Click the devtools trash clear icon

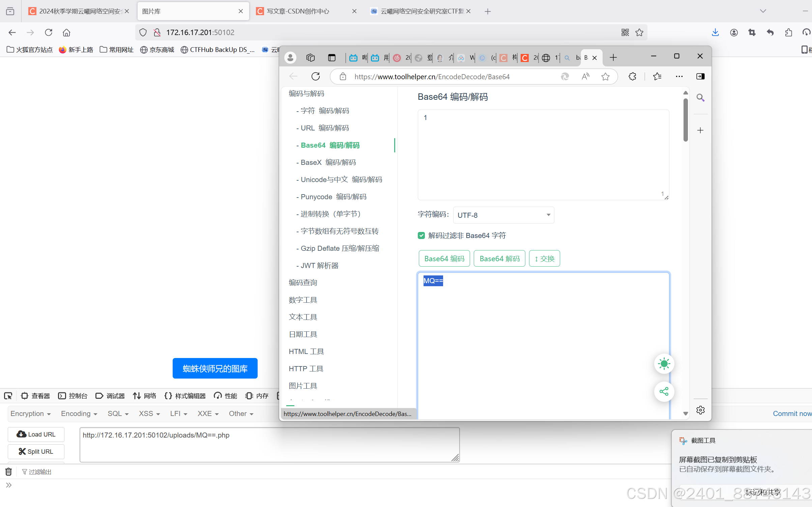pos(9,472)
